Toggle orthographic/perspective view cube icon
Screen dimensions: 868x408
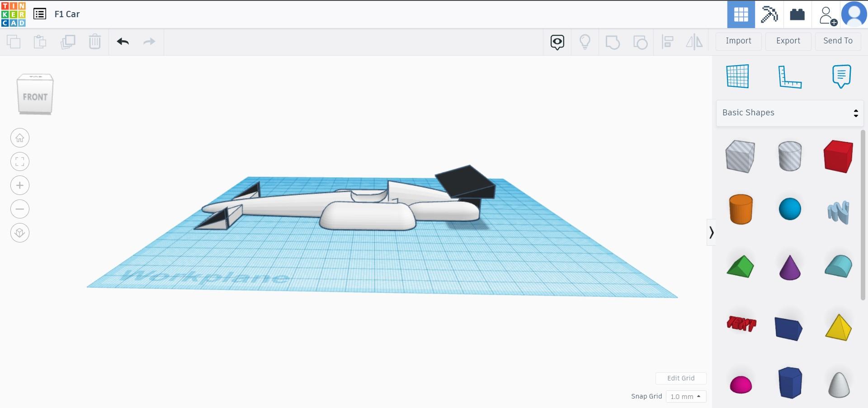click(x=20, y=233)
